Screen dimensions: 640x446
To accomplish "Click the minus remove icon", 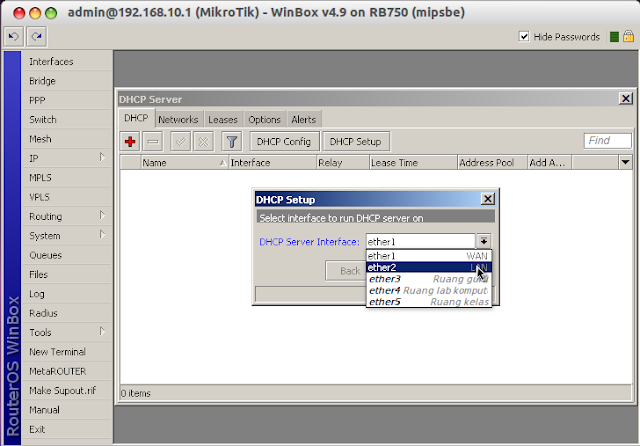I will 153,142.
